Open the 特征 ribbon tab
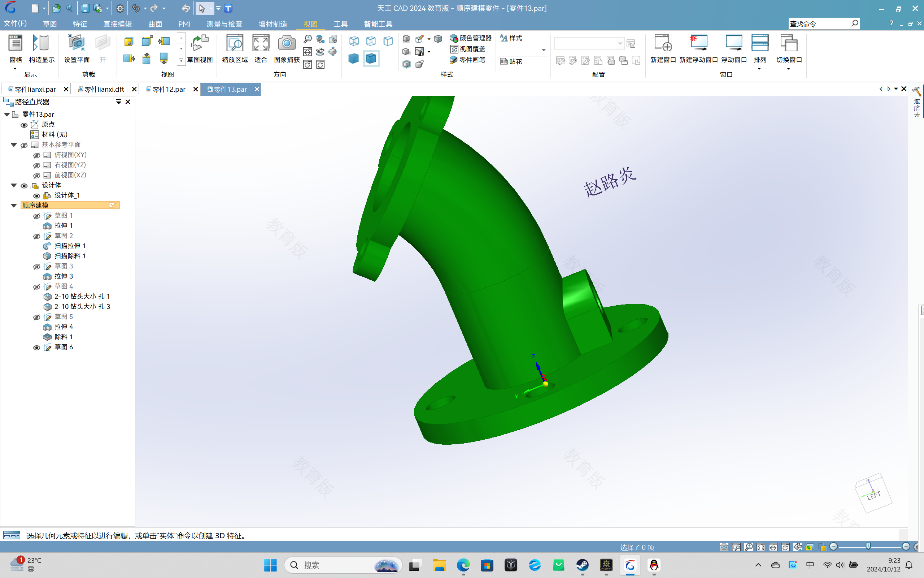Screen dimensions: 924x578 tap(80, 24)
